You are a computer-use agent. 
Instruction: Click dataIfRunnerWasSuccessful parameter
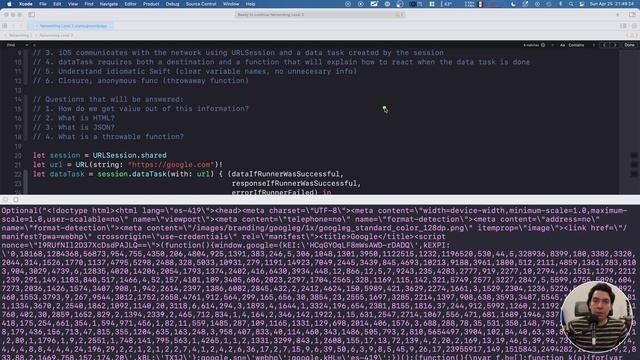[x=285, y=174]
